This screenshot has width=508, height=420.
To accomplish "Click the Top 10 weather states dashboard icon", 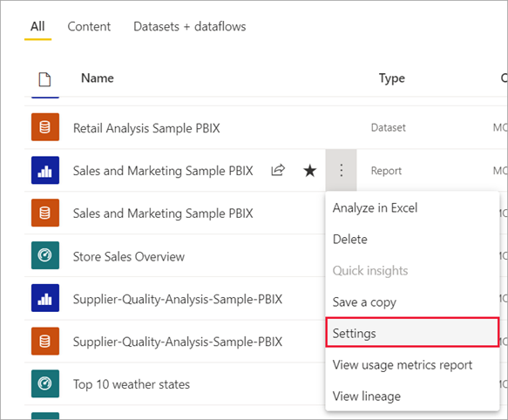I will (x=45, y=383).
